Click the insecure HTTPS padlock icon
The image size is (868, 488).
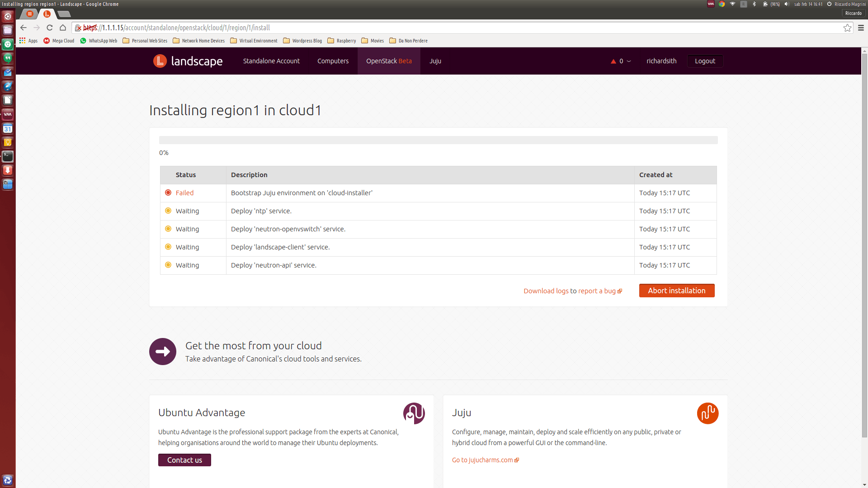78,28
